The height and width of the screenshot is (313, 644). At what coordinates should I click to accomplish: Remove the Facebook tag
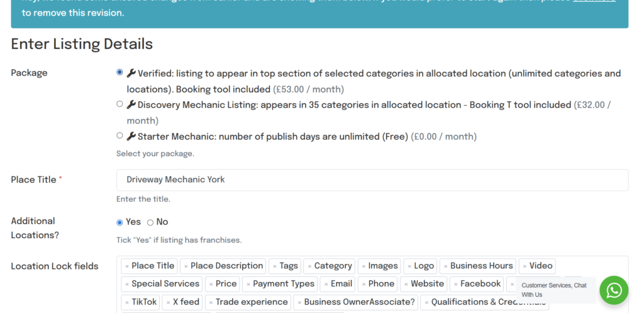(455, 284)
